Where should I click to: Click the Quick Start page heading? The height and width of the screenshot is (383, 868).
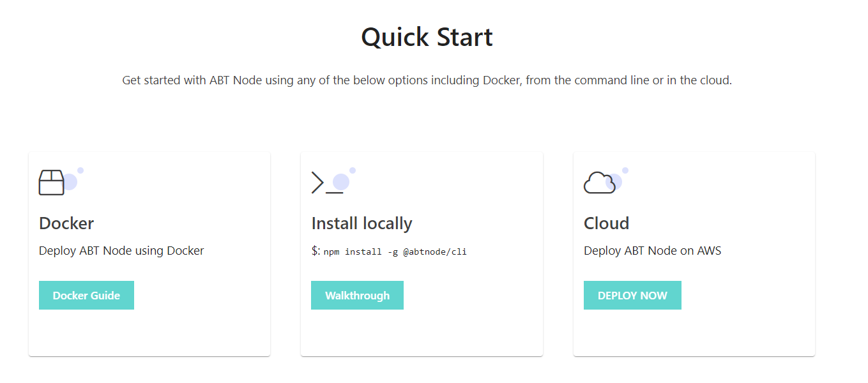(x=427, y=37)
